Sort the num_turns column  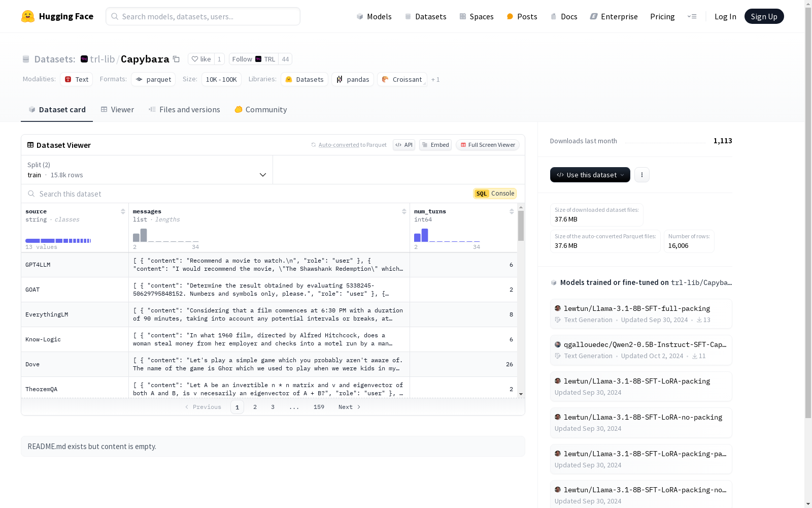512,211
